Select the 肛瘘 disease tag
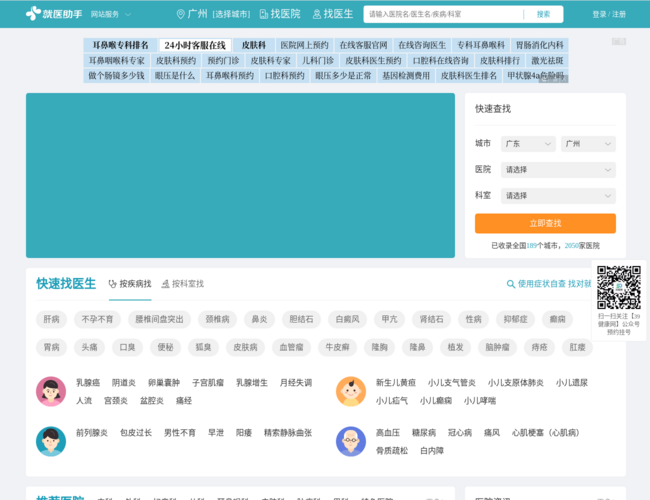 tap(577, 347)
